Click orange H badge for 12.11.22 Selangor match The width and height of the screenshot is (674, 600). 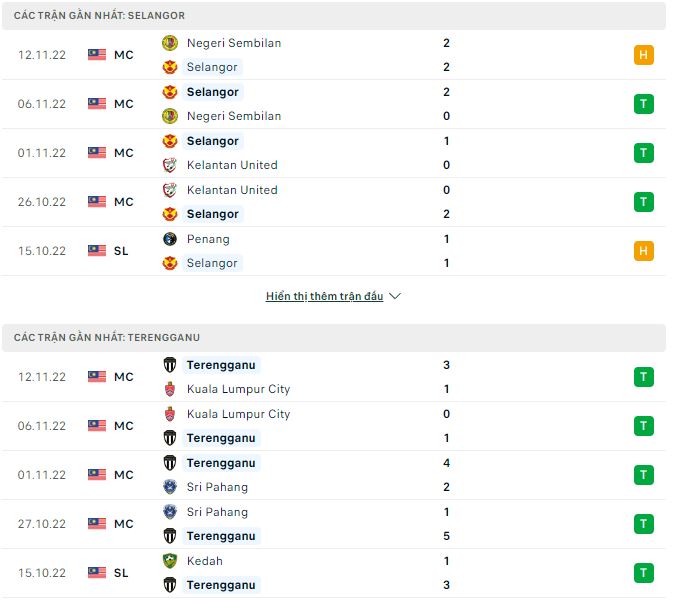click(644, 55)
